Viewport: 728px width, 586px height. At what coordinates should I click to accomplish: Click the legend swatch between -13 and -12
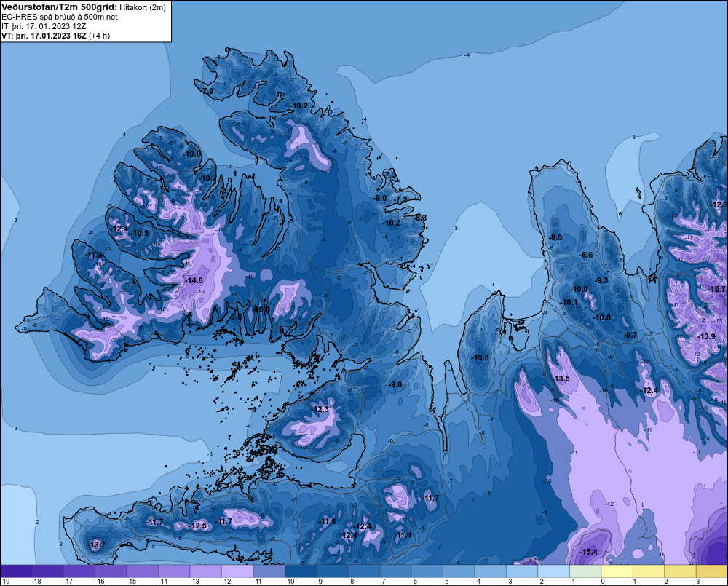[206, 571]
